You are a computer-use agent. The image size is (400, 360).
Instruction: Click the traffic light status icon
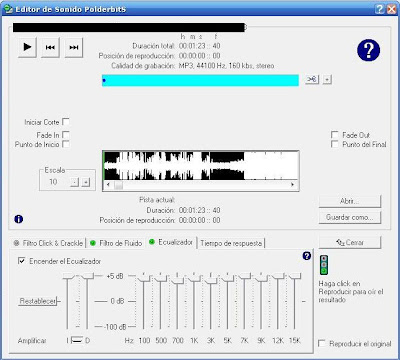click(324, 265)
